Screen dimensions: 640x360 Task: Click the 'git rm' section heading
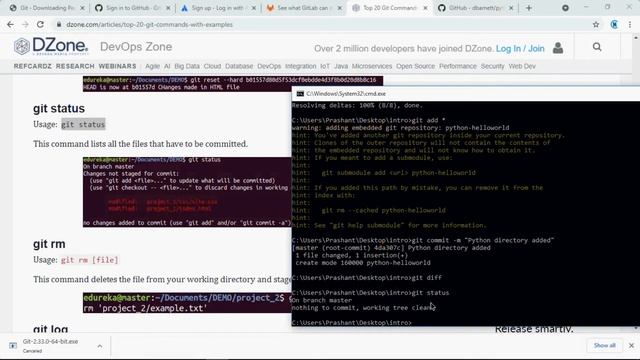tap(49, 244)
